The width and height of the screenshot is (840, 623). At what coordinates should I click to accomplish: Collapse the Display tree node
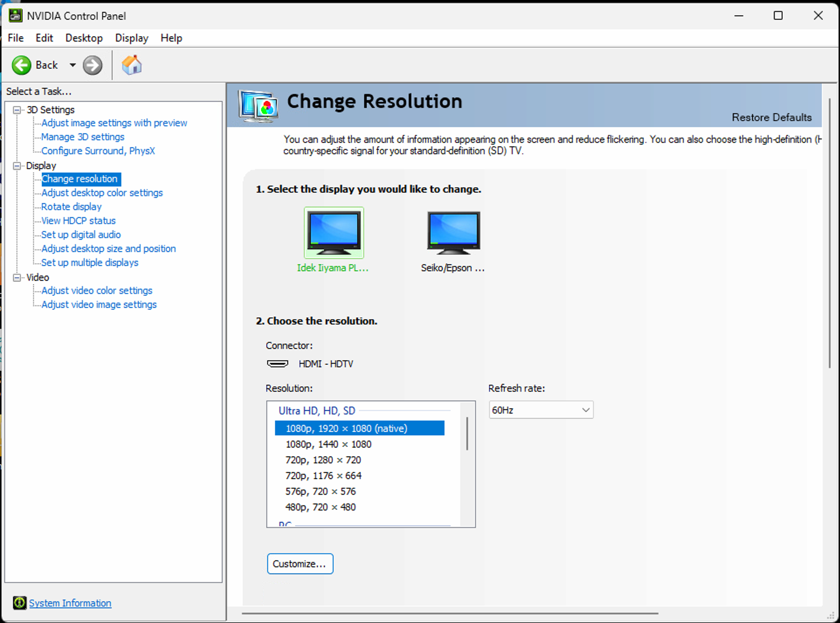coord(17,166)
